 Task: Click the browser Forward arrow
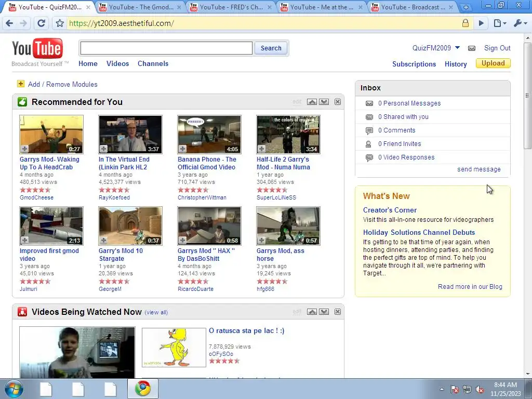coord(23,23)
